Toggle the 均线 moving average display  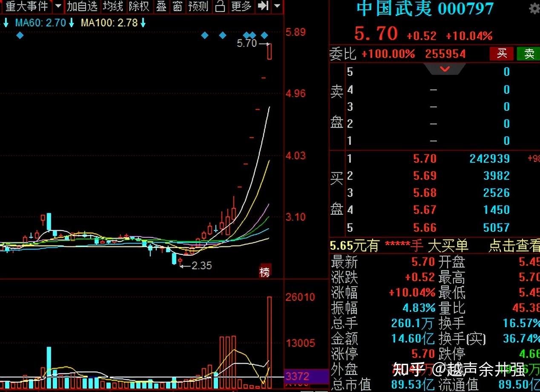point(112,6)
